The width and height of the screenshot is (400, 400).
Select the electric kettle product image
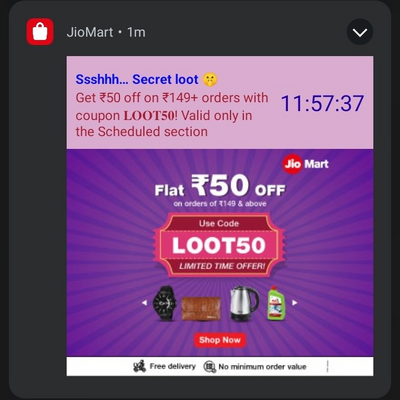pos(244,303)
